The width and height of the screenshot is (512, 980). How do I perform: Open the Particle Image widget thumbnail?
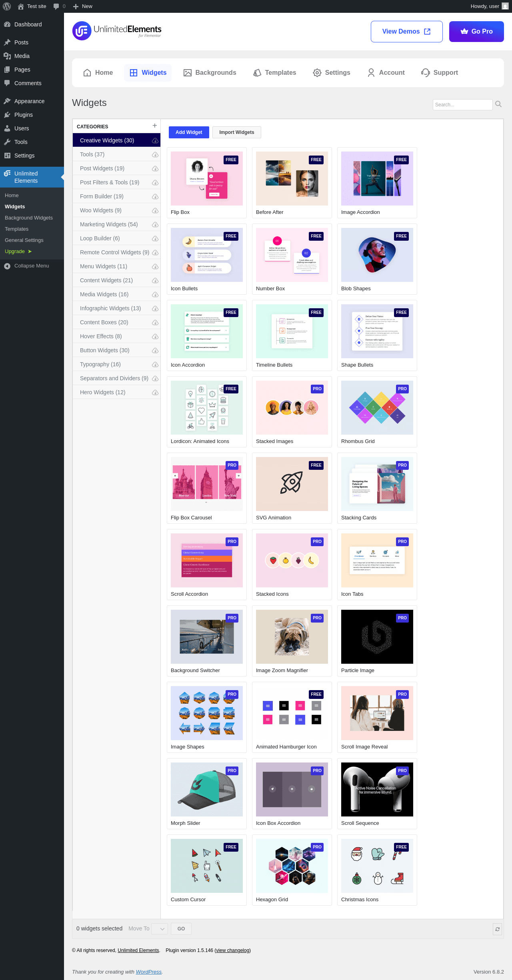377,637
